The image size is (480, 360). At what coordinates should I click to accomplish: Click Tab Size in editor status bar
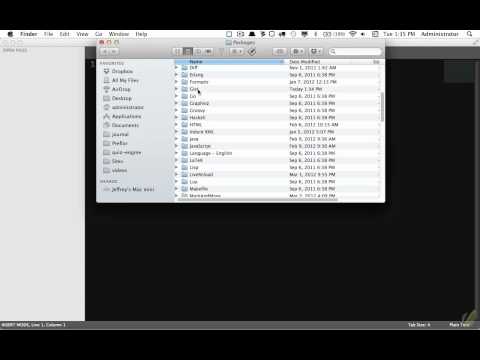[x=419, y=325]
